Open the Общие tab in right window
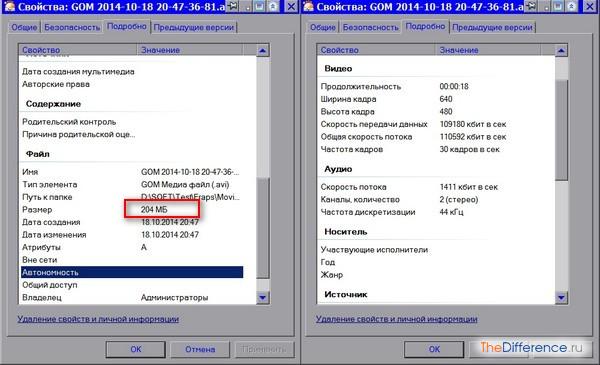 tap(323, 28)
